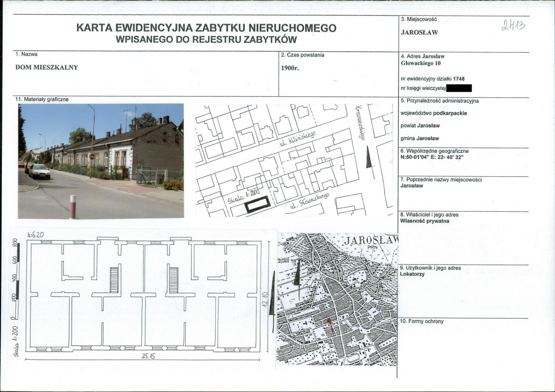Click the 'Skala 1:2000' note on site map
Image resolution: width=555 pixels, height=392 pixels.
[243, 196]
